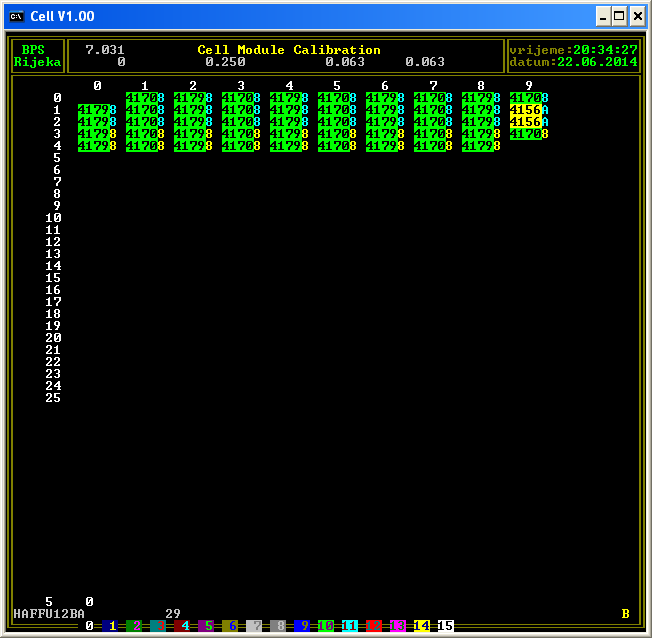Click the column 9 header number
The width and height of the screenshot is (652, 638).
529,86
